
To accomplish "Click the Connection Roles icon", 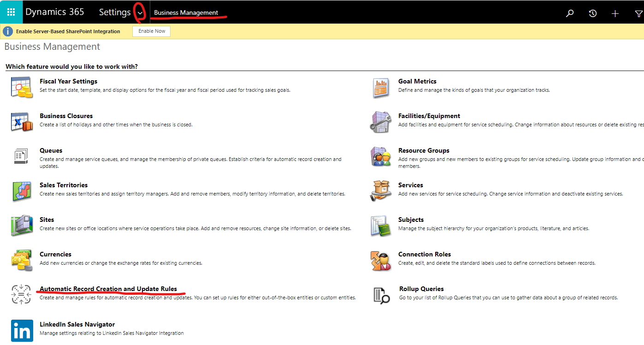I will coord(381,260).
